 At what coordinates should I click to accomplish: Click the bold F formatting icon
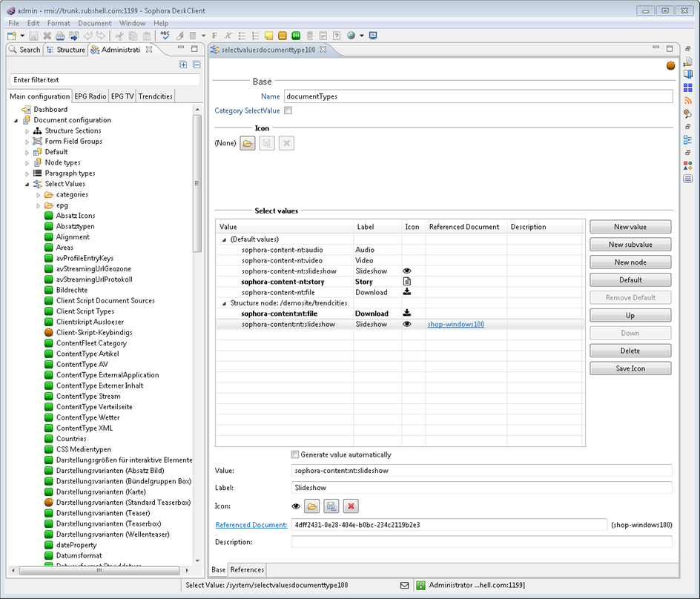coord(215,36)
